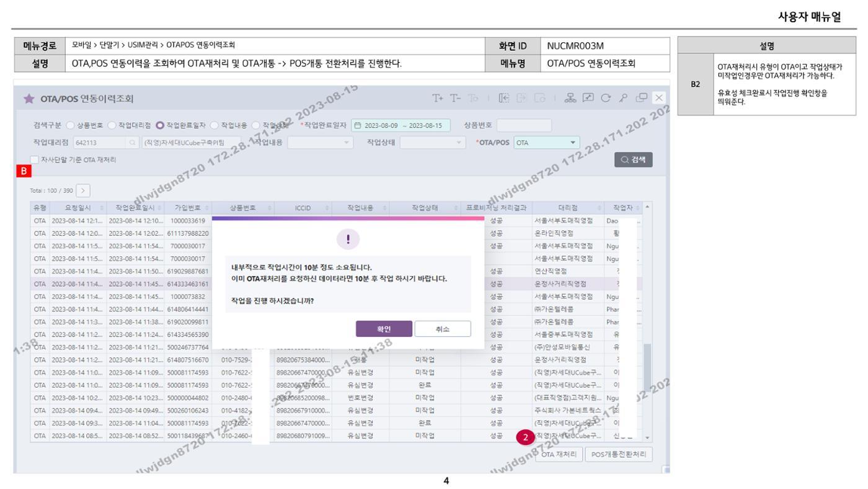Open the 작업내용 dropdown
Viewport: 868px width, 489px height.
coord(320,143)
